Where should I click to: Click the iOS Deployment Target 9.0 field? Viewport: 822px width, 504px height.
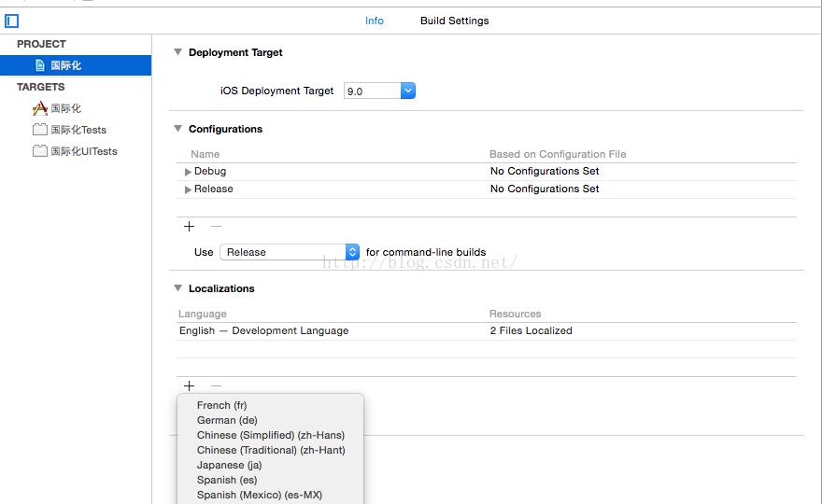(373, 91)
